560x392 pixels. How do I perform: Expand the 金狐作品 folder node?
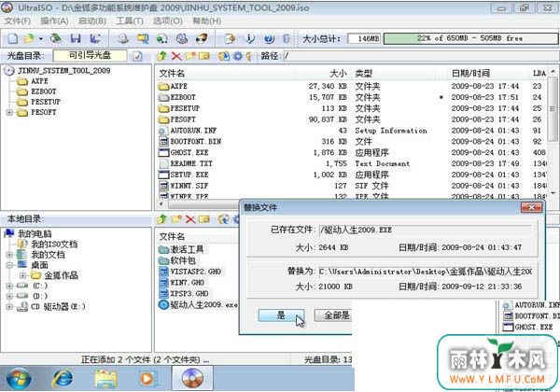coord(22,275)
